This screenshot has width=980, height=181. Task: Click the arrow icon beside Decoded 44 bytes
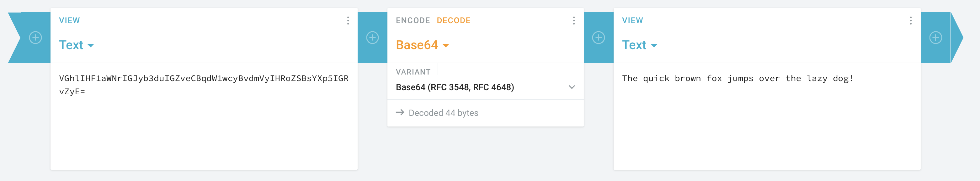click(399, 113)
